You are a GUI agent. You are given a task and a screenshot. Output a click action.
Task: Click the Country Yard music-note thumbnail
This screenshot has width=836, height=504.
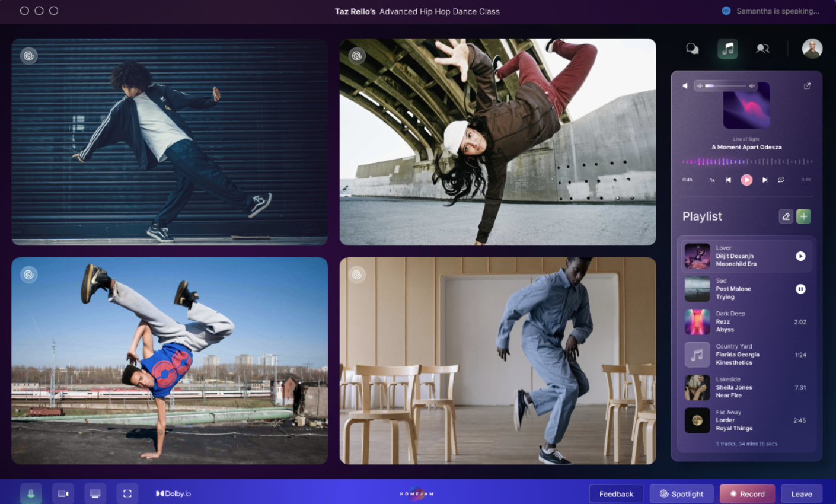point(697,355)
